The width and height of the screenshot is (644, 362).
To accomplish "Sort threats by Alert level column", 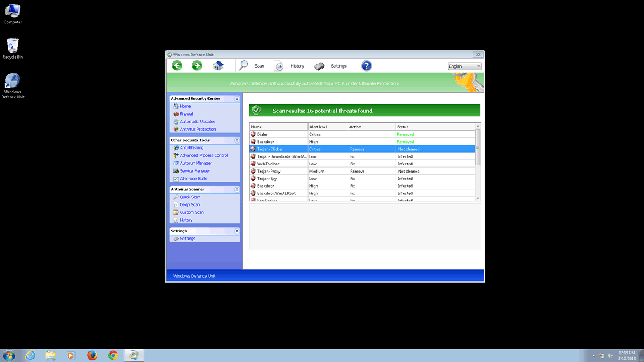I will tap(328, 127).
